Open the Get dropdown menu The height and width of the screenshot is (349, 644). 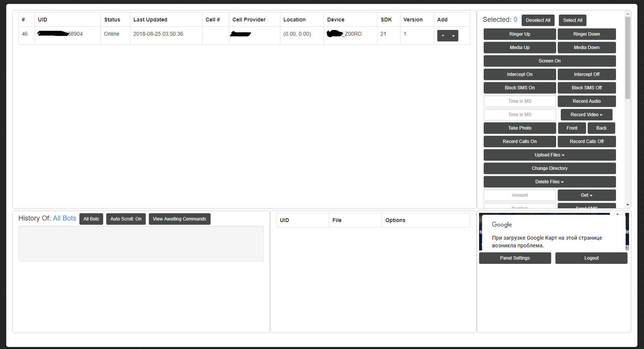[586, 195]
